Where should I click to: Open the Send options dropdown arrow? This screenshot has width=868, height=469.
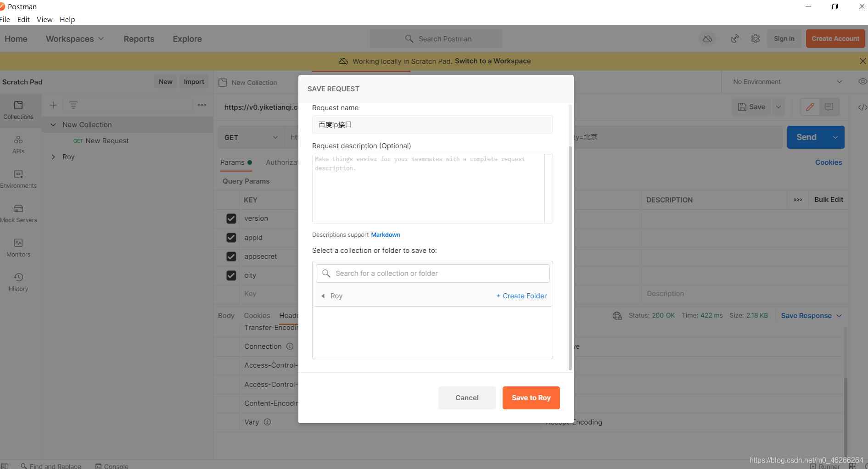pyautogui.click(x=835, y=137)
